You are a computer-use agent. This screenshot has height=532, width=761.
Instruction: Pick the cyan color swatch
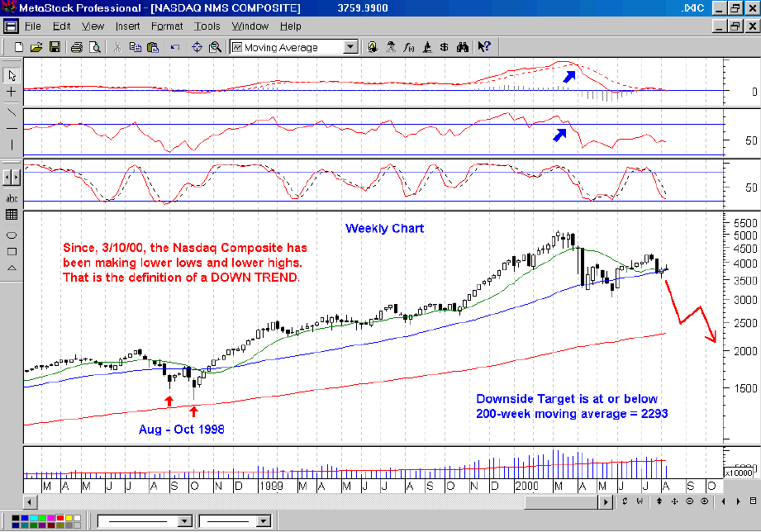(x=34, y=519)
